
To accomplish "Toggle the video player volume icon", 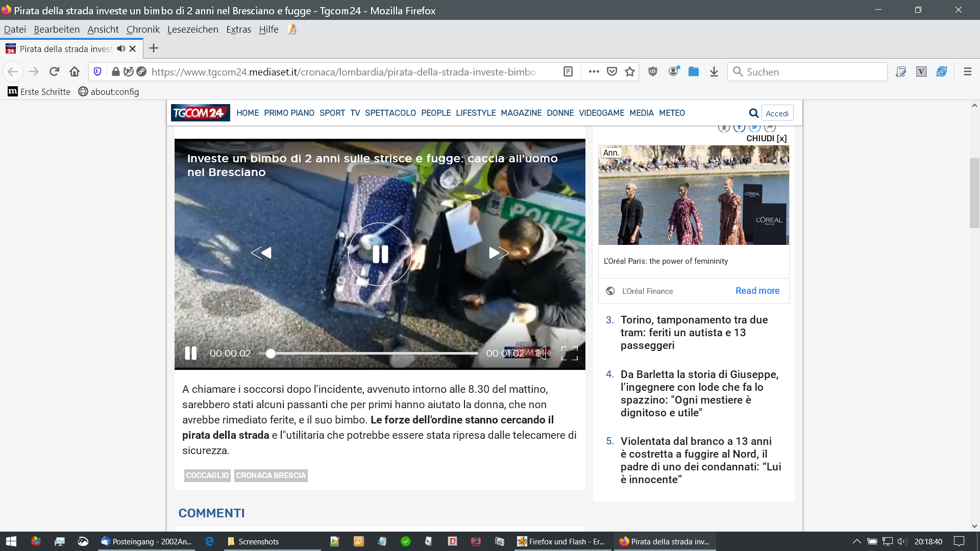I will (544, 353).
